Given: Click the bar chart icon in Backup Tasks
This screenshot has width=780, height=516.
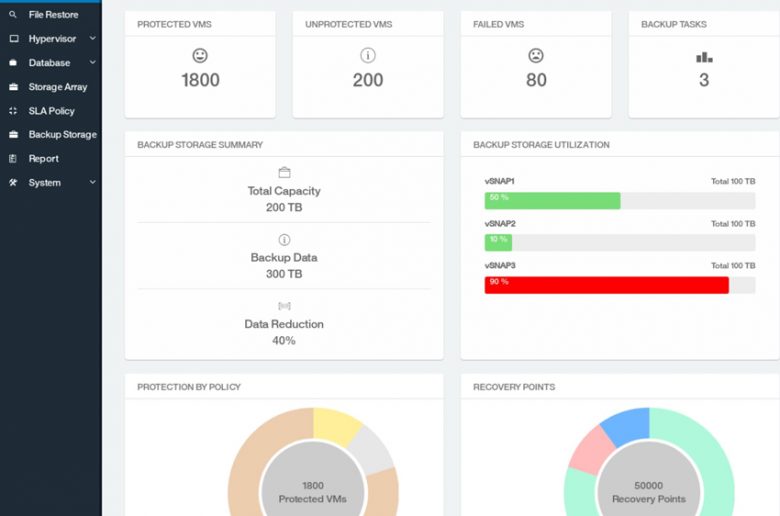Looking at the screenshot, I should [x=704, y=57].
